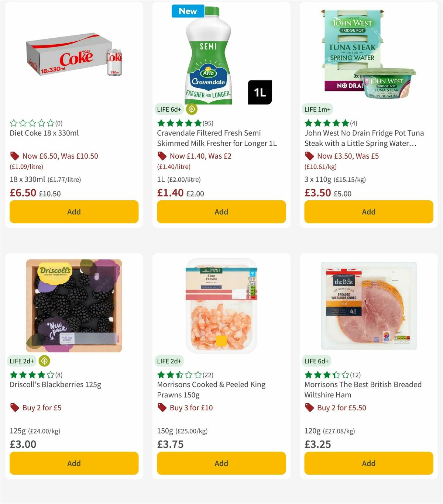
Task: Click the price tag icon beside Buy 2 for £5
Action: (14, 407)
